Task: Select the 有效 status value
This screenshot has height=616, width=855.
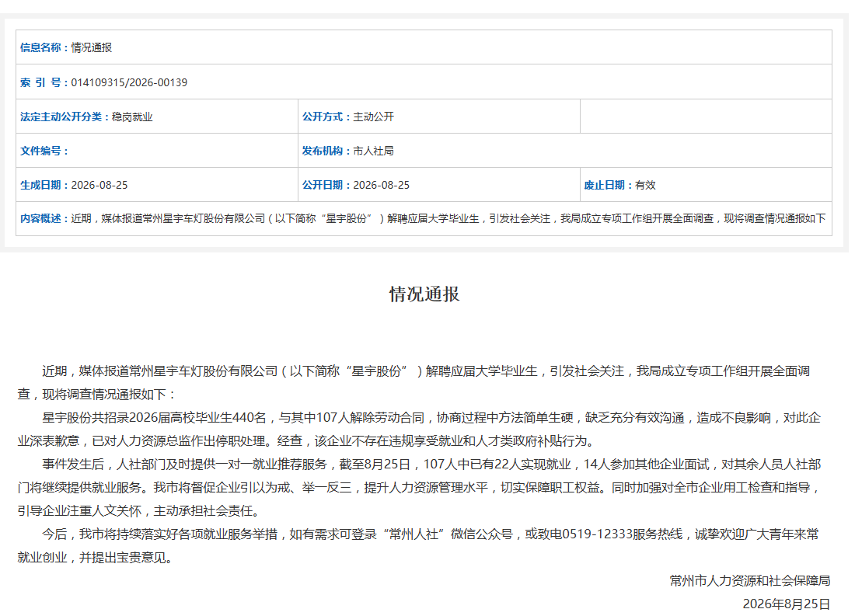Action: 645,185
